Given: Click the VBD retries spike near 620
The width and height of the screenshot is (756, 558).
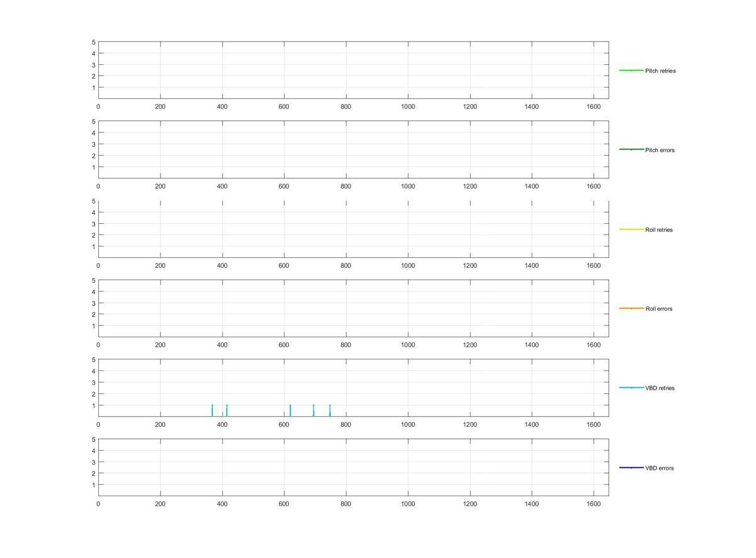Looking at the screenshot, I should click(290, 410).
